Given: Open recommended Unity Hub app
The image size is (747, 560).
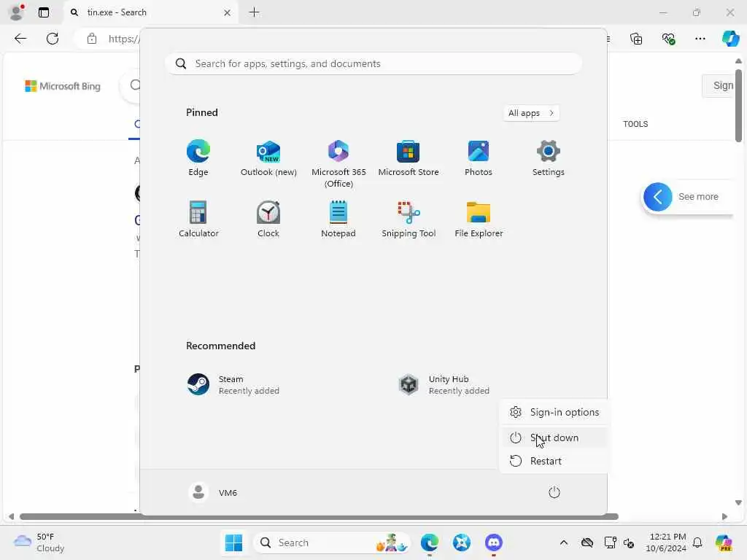Looking at the screenshot, I should (444, 385).
